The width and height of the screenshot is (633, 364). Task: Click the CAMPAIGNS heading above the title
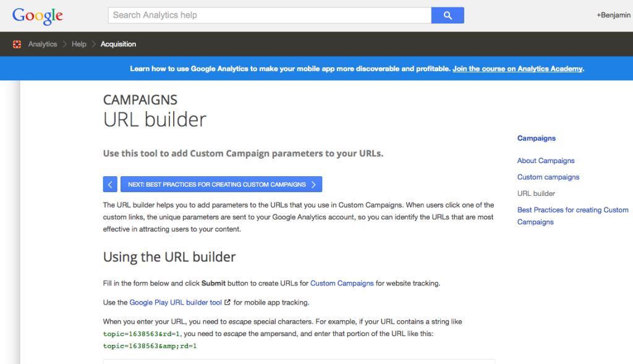140,99
